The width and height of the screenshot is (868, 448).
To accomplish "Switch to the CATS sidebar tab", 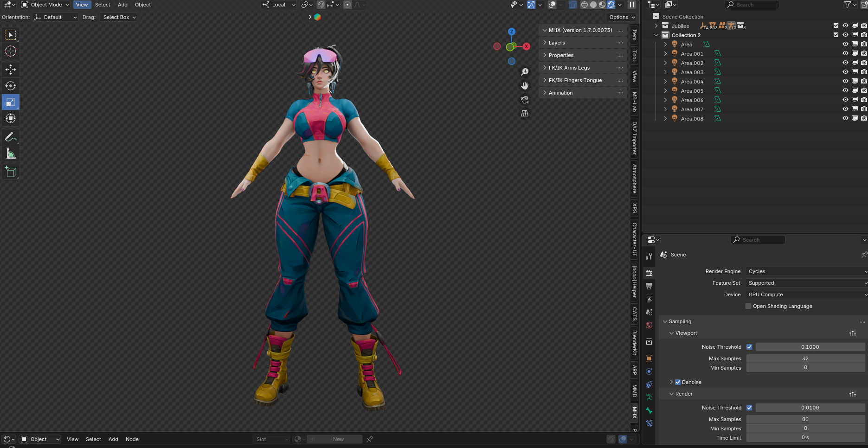I will 634,314.
